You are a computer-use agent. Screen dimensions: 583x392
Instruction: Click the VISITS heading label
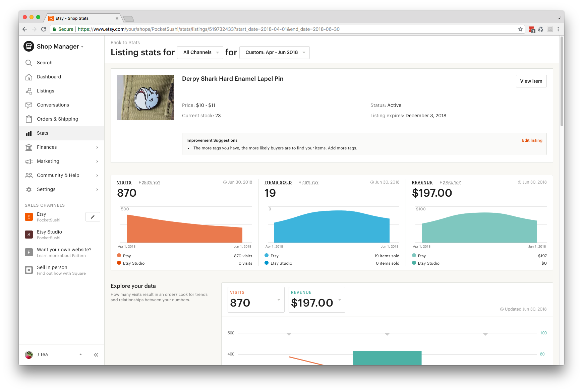pos(124,183)
